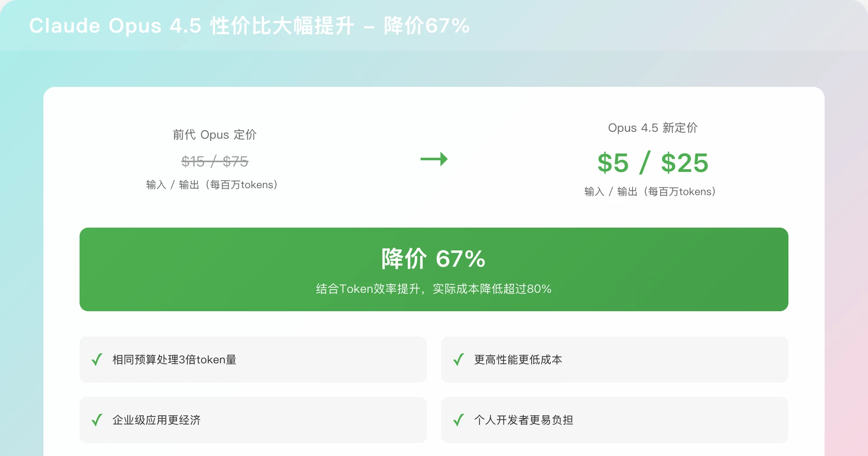
Task: Toggle the 个人开发者更易负担 item
Action: tap(614, 420)
